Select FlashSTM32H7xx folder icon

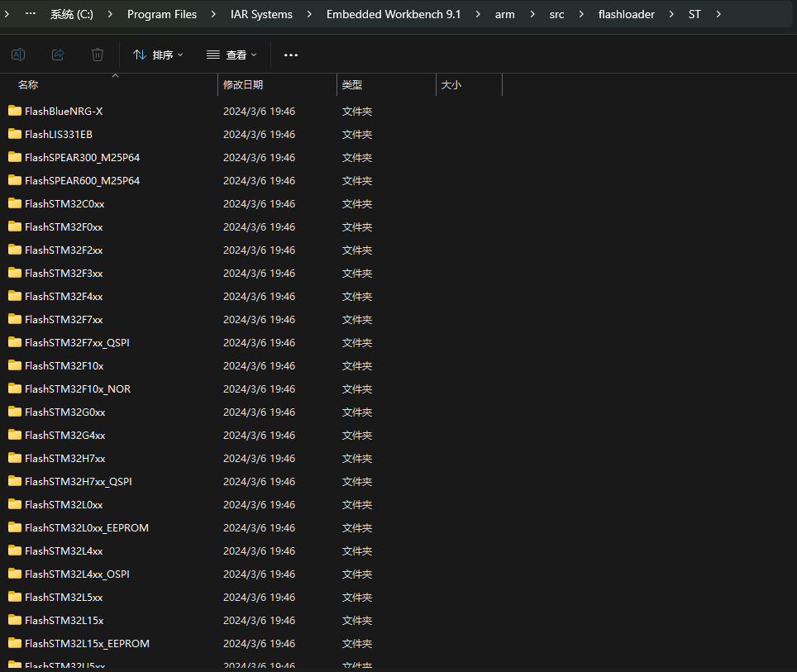[x=15, y=458]
